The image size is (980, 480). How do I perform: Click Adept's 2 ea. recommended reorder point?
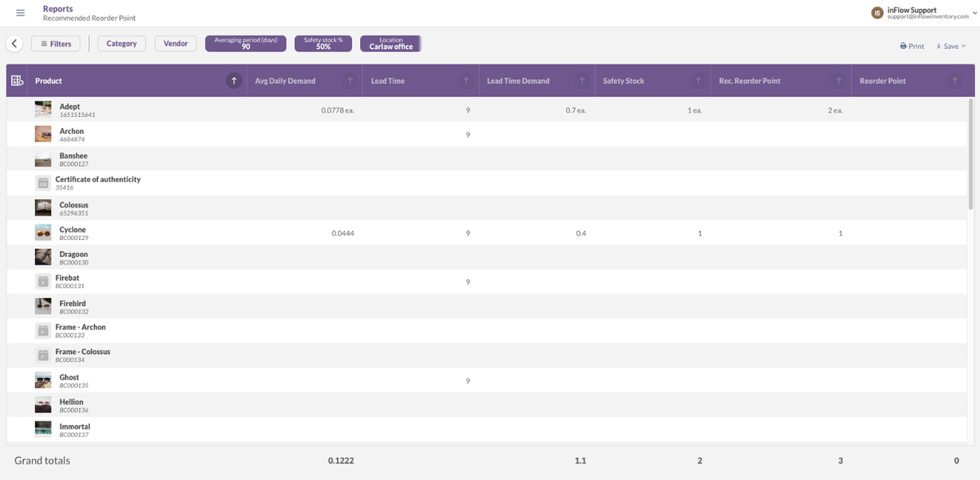pos(835,109)
